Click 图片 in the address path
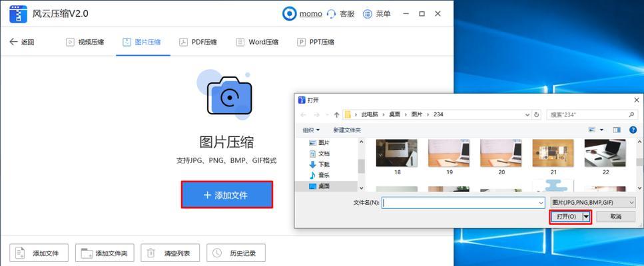Viewport: 644px width, 266px height. (417, 115)
